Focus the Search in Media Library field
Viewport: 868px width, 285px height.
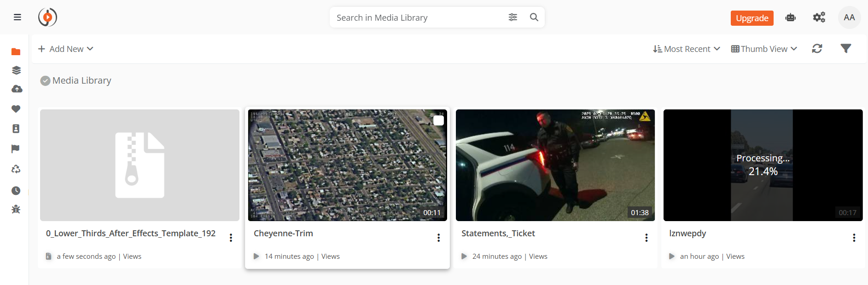point(419,17)
